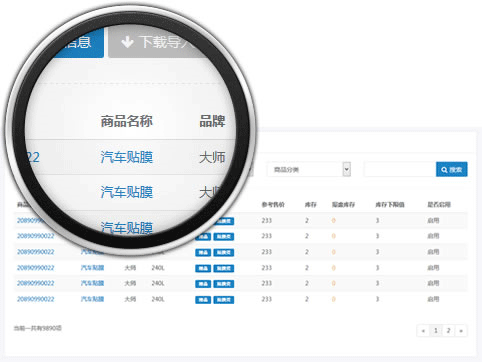The height and width of the screenshot is (362, 482).
Task: Click the 是否启用 column header
Action: point(439,204)
